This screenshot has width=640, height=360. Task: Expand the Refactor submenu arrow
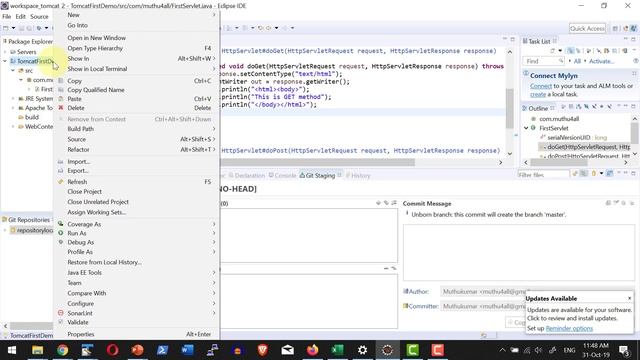(x=214, y=149)
